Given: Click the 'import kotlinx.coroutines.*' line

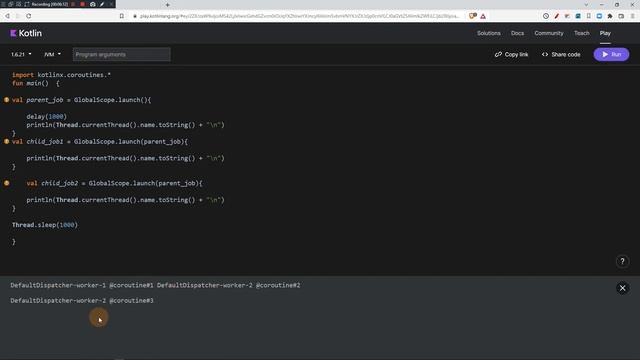Looking at the screenshot, I should (61, 75).
